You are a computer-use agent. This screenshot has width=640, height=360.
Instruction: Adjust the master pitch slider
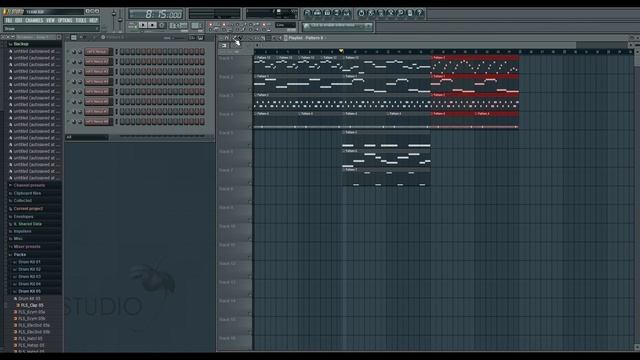[x=120, y=20]
